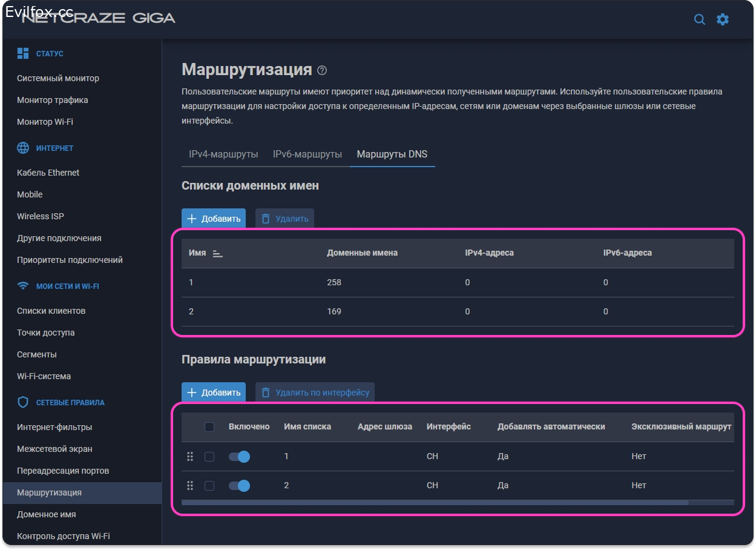Switch to the IPv4-маршруты tab
This screenshot has width=756, height=550.
pos(223,154)
